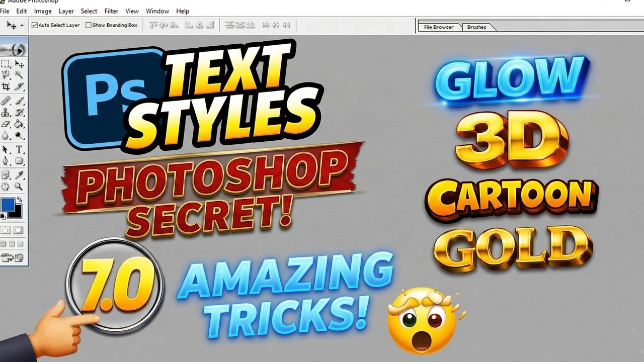Uncheck the Auto Select Layer checkbox
Screen dimensions: 644x362
pos(35,25)
